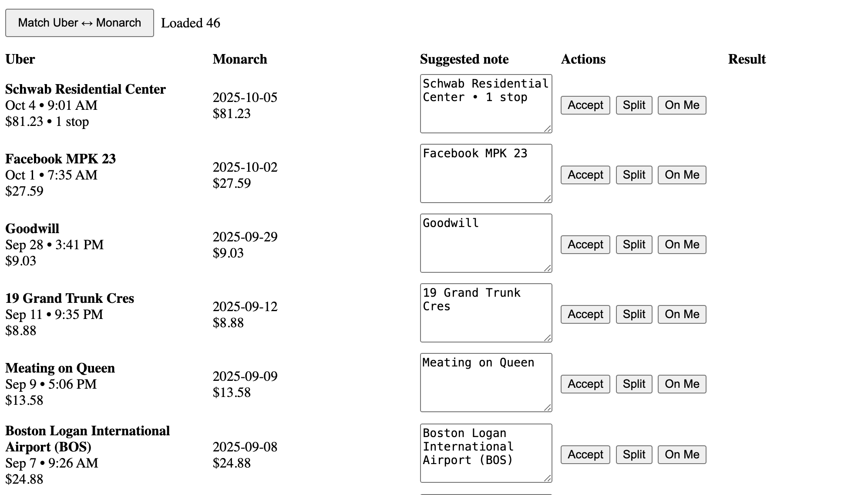Image resolution: width=868 pixels, height=495 pixels.
Task: Split the Schwab Residential Center ride
Action: click(x=634, y=105)
